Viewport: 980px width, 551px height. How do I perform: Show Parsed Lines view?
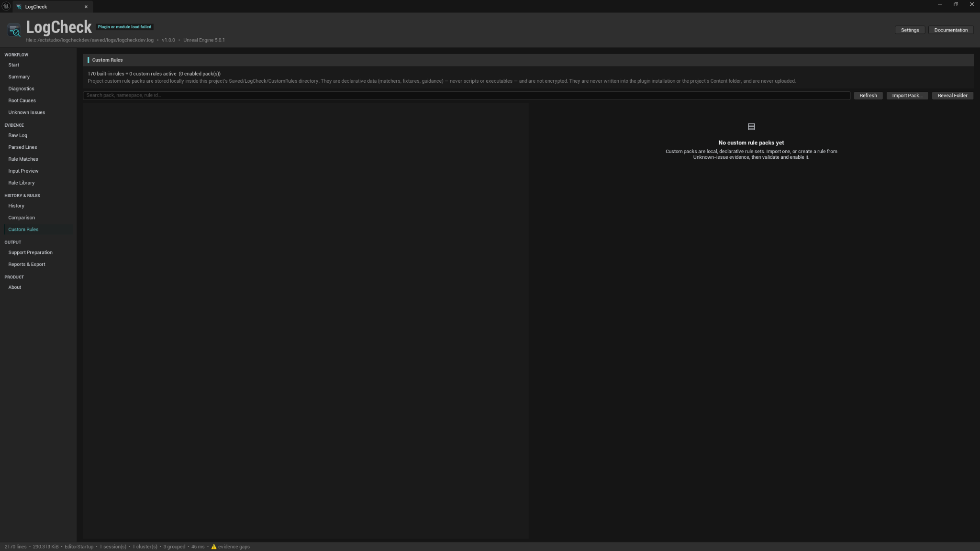38,147
